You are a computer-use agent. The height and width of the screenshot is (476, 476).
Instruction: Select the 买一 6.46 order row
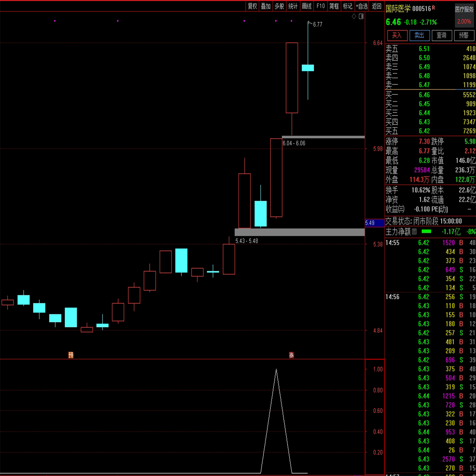pyautogui.click(x=430, y=95)
